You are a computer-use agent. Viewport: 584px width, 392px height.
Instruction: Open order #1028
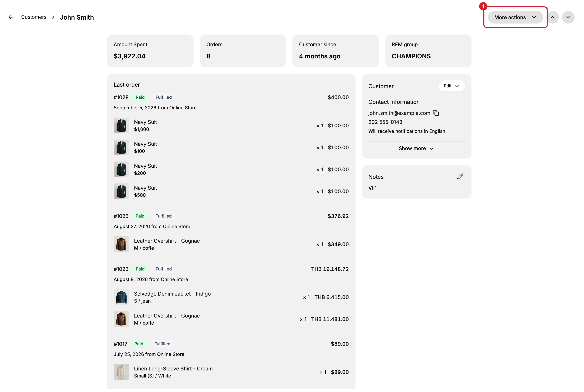point(121,97)
